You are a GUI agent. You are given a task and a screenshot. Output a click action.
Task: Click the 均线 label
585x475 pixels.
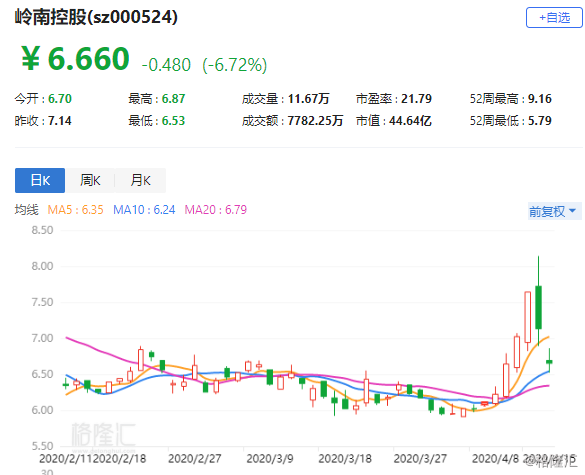(x=26, y=210)
